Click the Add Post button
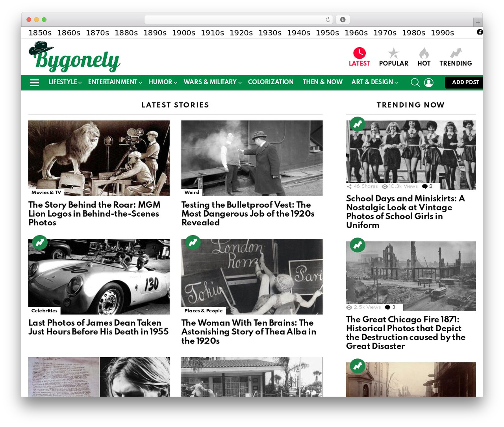The image size is (504, 427). [x=464, y=82]
